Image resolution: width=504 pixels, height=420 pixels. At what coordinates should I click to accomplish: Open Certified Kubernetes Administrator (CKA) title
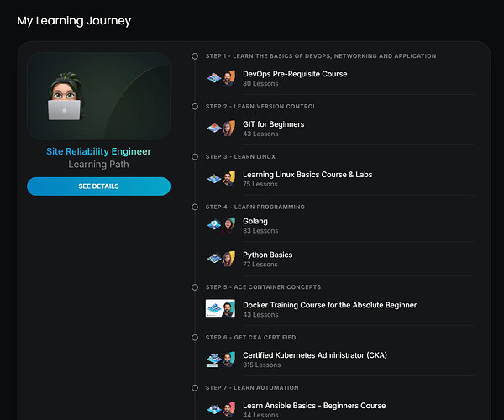pos(315,355)
